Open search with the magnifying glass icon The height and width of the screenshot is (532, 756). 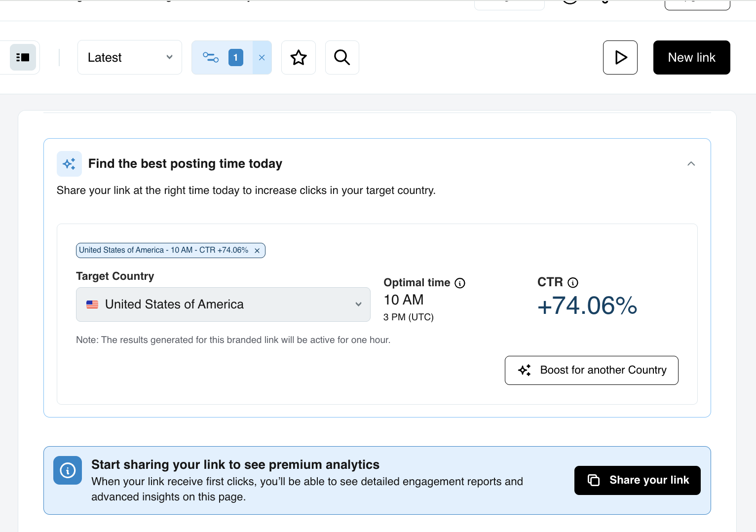pyautogui.click(x=341, y=57)
